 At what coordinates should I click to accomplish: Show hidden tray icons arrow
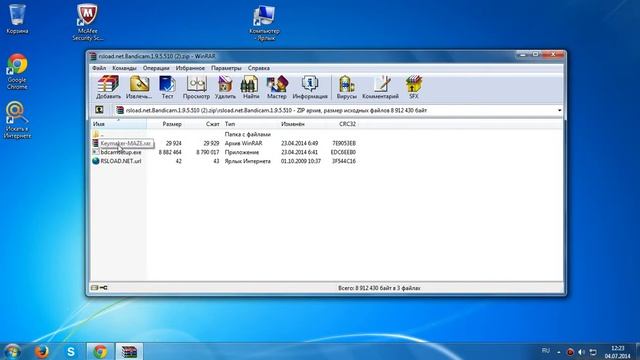pyautogui.click(x=559, y=352)
